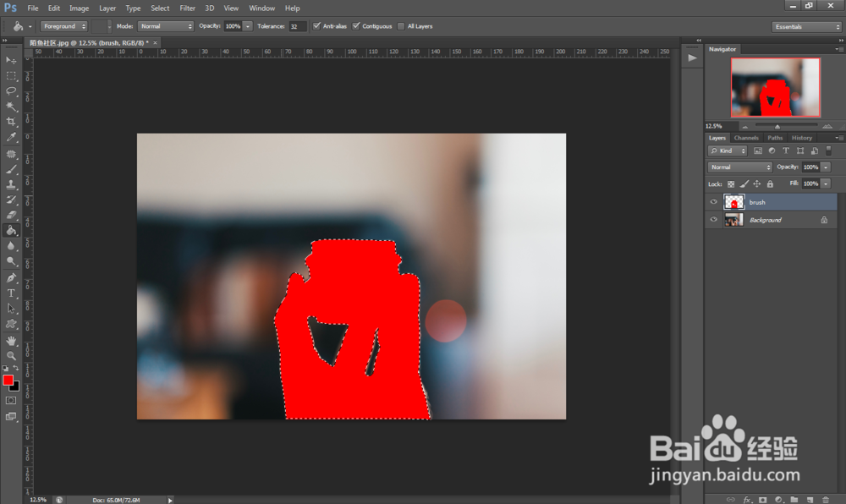This screenshot has height=504, width=846.
Task: Toggle the Anti-alias checkbox
Action: click(316, 26)
